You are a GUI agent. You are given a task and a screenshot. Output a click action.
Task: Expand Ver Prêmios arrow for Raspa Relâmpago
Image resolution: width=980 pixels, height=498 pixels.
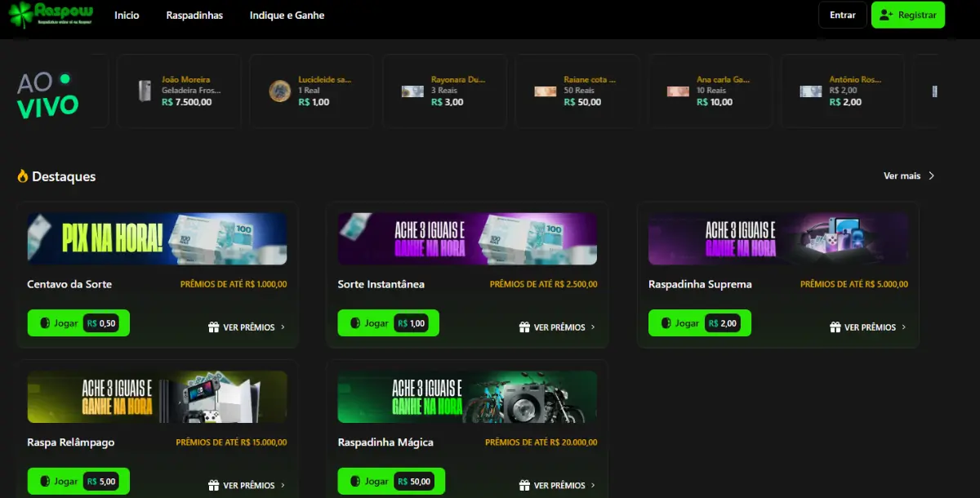[x=283, y=486]
